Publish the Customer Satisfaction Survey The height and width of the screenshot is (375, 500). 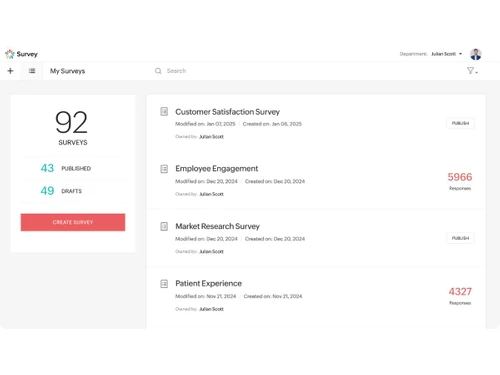pos(460,123)
